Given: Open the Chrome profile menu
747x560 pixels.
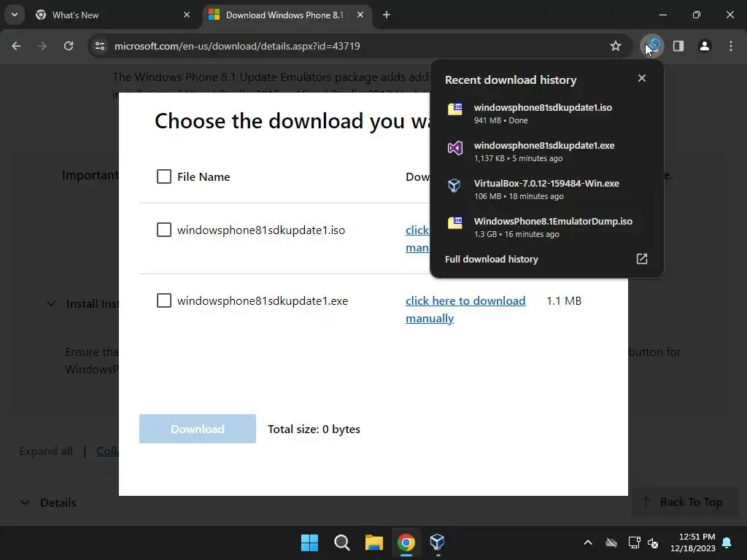Looking at the screenshot, I should pos(705,46).
